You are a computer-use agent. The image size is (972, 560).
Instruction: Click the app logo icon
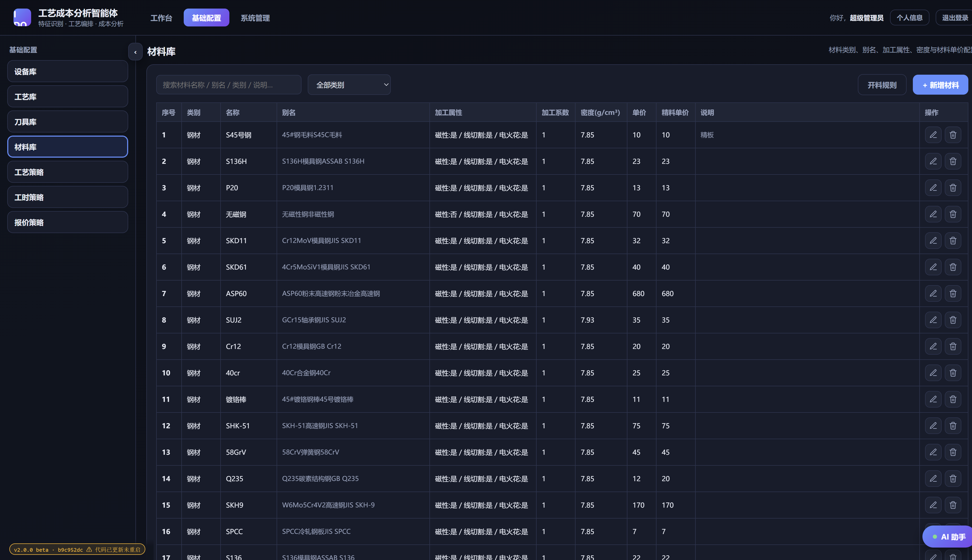click(22, 17)
